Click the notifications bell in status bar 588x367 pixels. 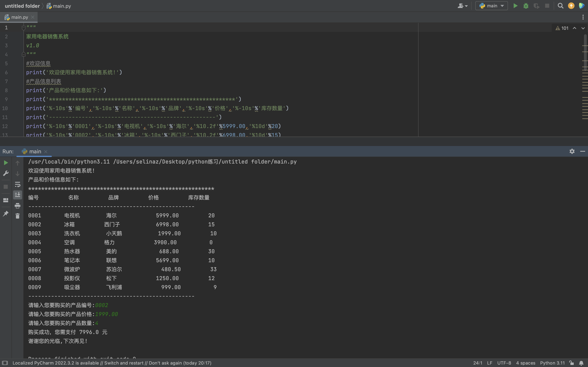[x=581, y=363]
